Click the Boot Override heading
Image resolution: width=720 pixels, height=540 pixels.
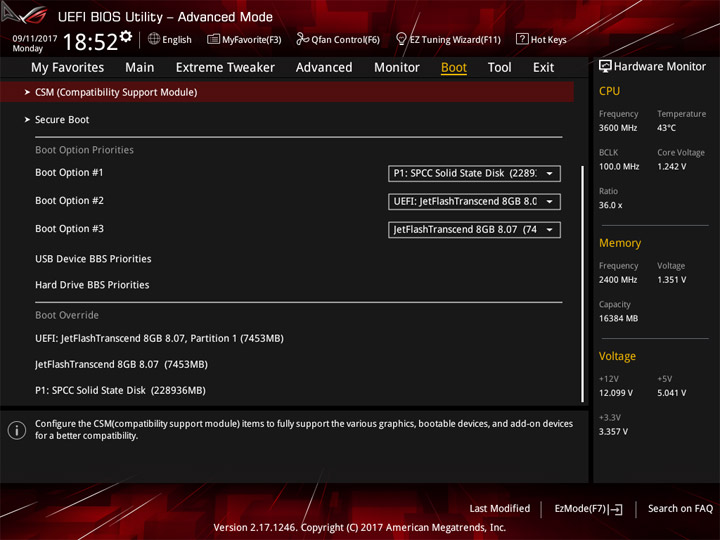click(x=67, y=315)
